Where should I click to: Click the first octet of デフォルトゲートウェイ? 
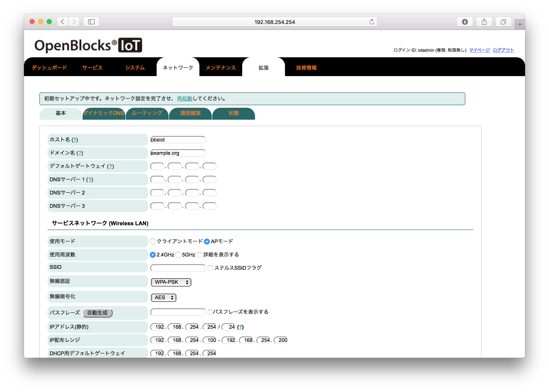click(157, 166)
